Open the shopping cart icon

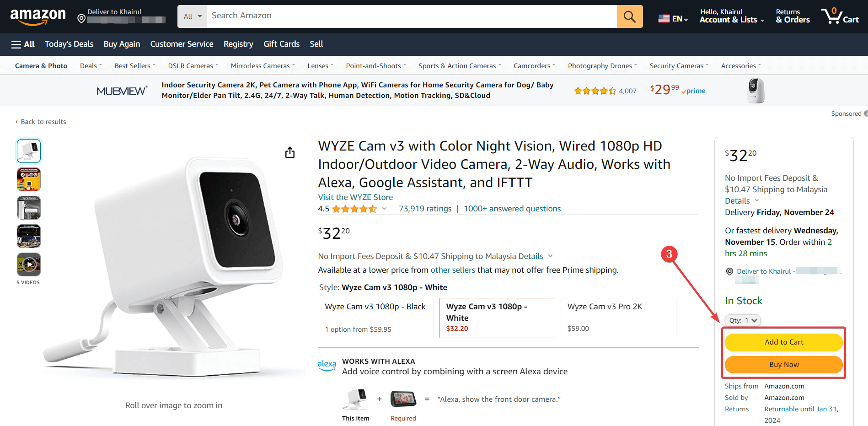840,16
